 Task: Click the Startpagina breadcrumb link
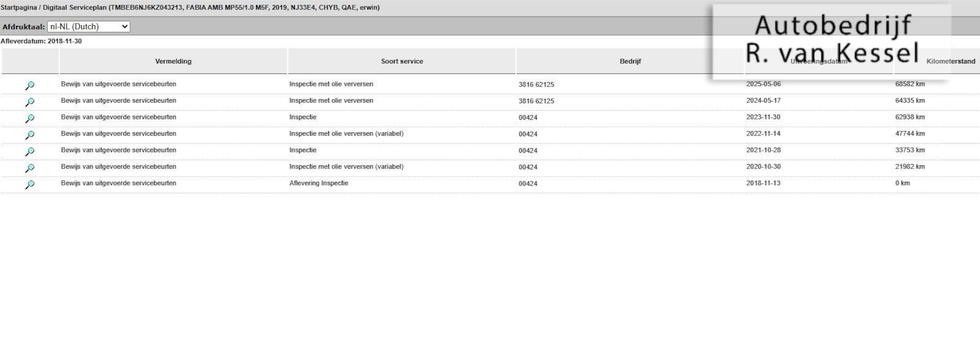point(19,8)
